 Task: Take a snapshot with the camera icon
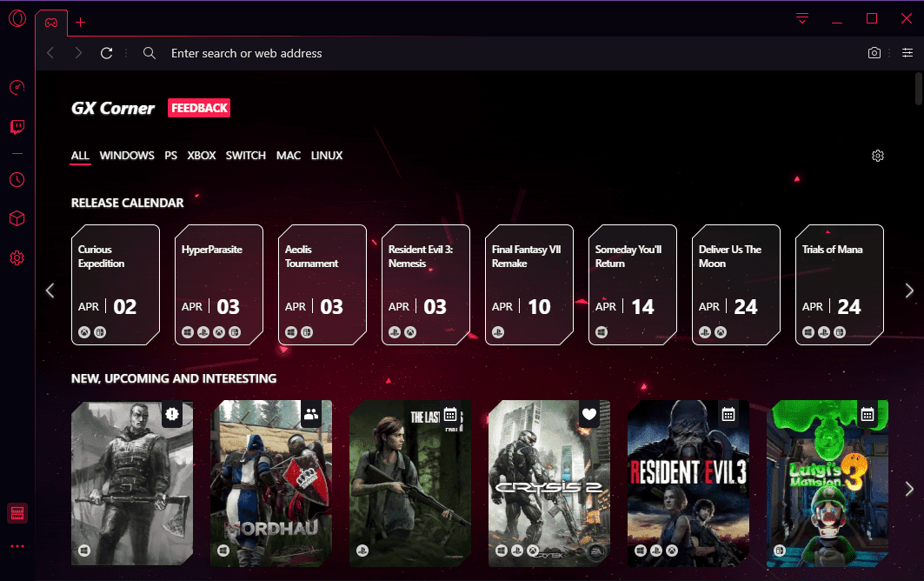tap(874, 53)
